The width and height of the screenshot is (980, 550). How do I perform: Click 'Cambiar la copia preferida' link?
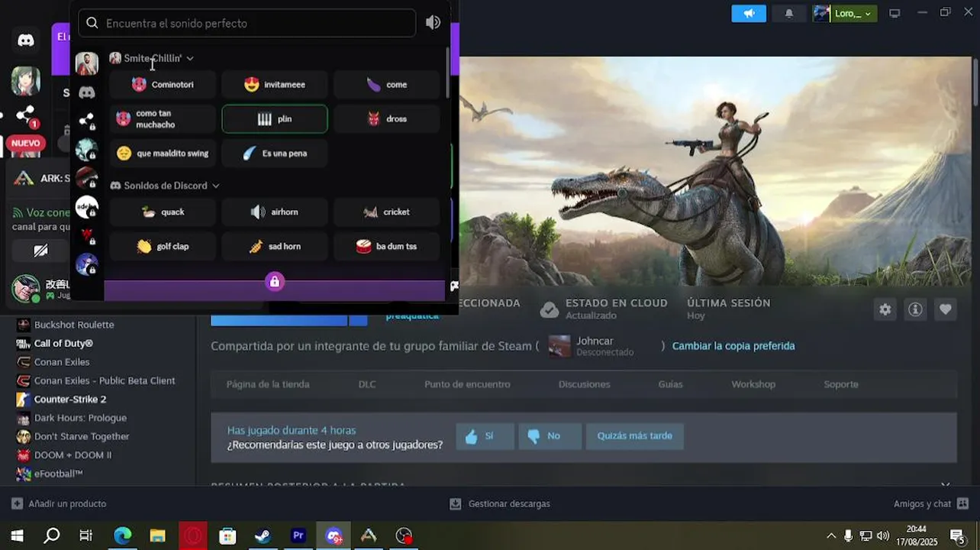[x=733, y=346]
